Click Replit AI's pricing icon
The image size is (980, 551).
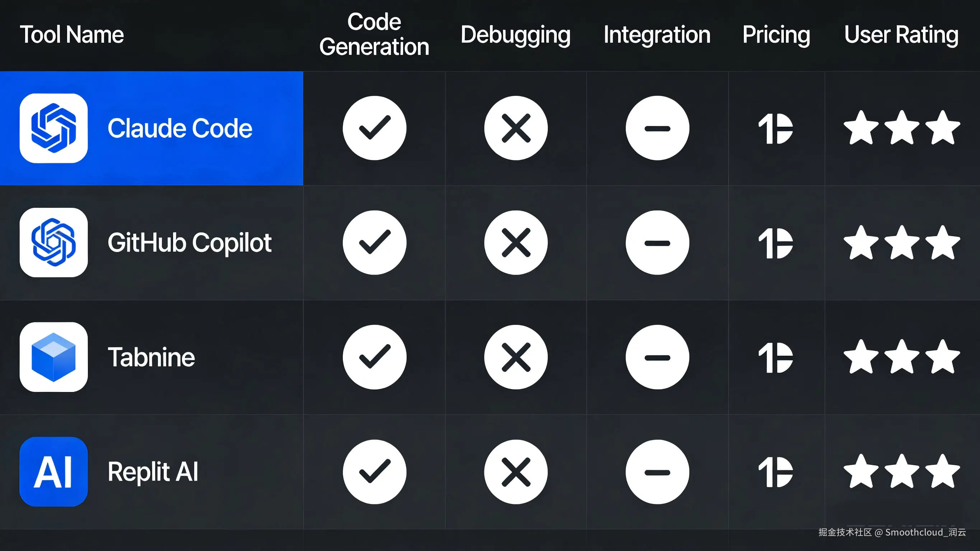[776, 472]
